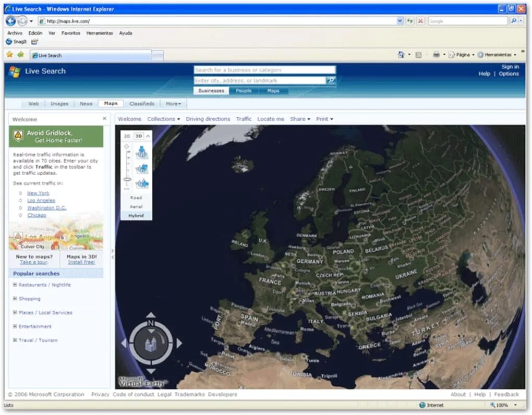Collapse the map control panel chevron
This screenshot has width=532, height=415.
tap(148, 136)
